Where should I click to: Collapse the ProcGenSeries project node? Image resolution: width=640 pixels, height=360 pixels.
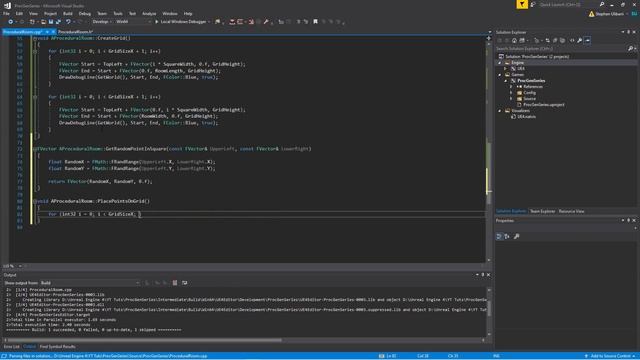(x=506, y=81)
